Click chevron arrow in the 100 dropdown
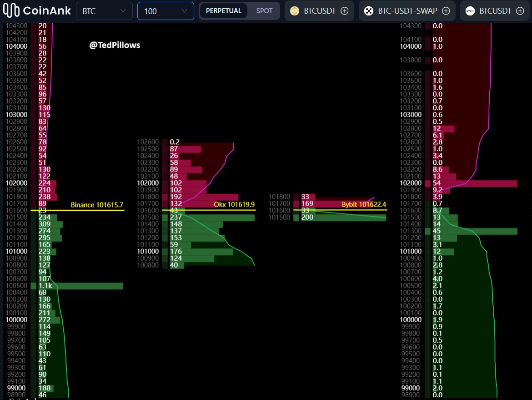 184,11
